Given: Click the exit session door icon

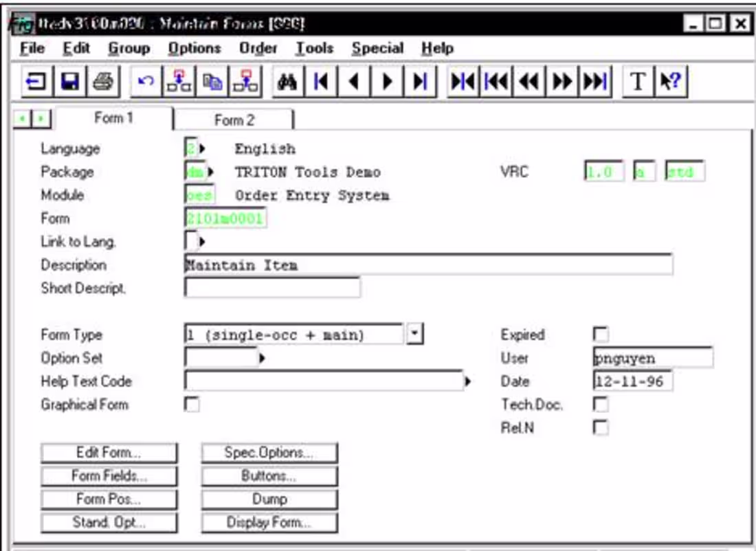Looking at the screenshot, I should point(36,82).
